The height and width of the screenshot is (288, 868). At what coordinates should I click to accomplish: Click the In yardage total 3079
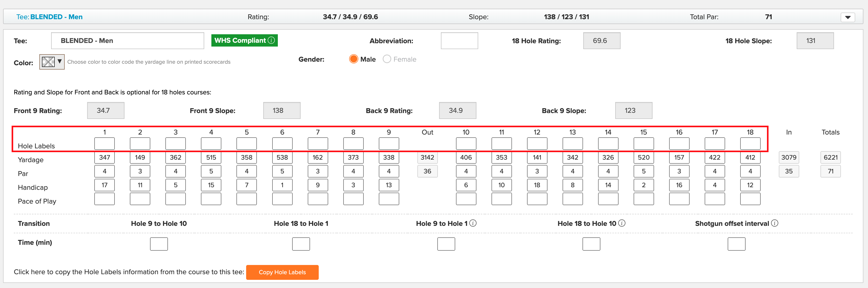[789, 158]
